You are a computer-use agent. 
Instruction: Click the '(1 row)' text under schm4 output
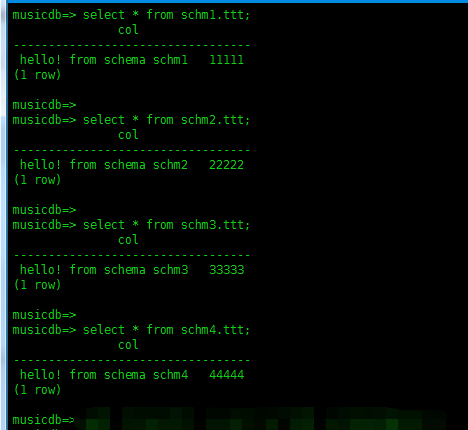pyautogui.click(x=37, y=390)
